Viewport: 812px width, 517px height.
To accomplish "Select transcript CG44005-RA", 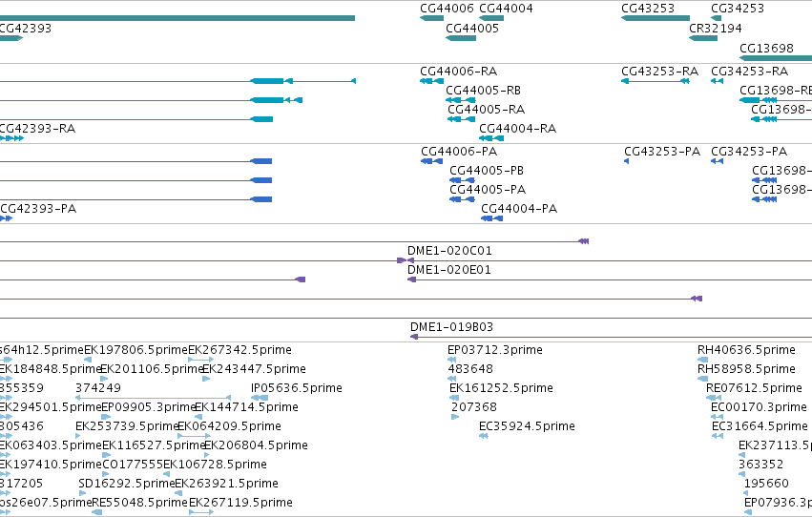I will tap(461, 119).
